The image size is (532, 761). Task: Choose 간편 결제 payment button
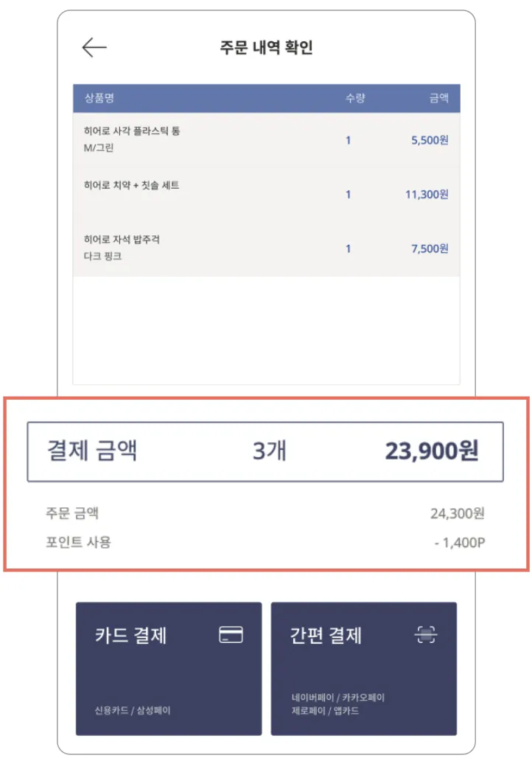[x=364, y=668]
